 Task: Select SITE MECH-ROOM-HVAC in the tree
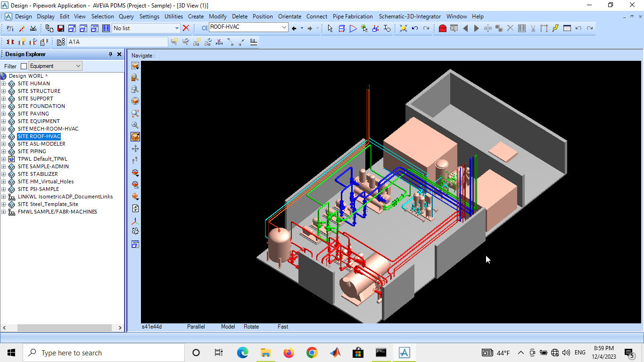(x=48, y=129)
